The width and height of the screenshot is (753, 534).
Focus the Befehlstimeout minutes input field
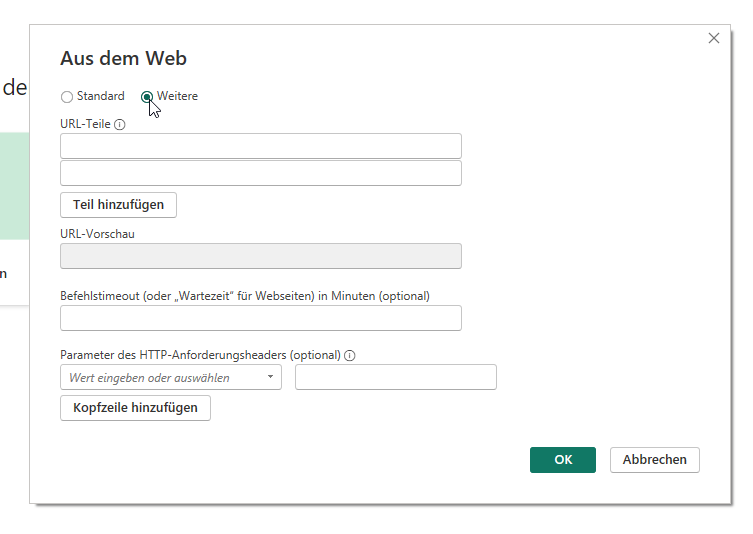[x=260, y=318]
